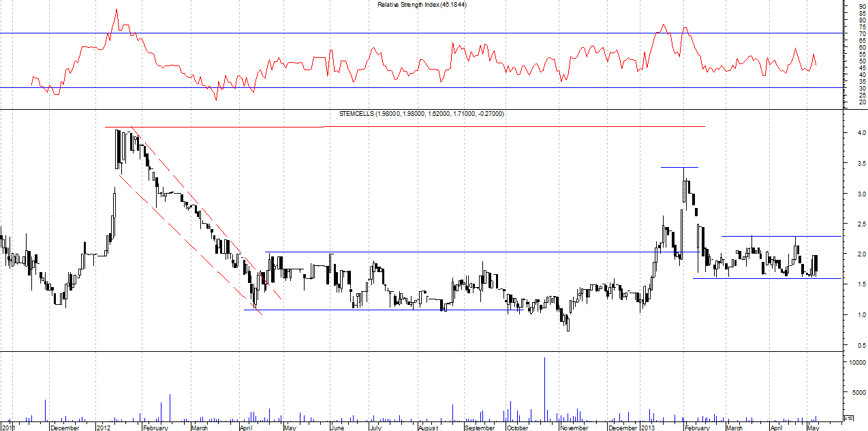
Task: Click the 2013 year marker on time axis
Action: [x=649, y=428]
